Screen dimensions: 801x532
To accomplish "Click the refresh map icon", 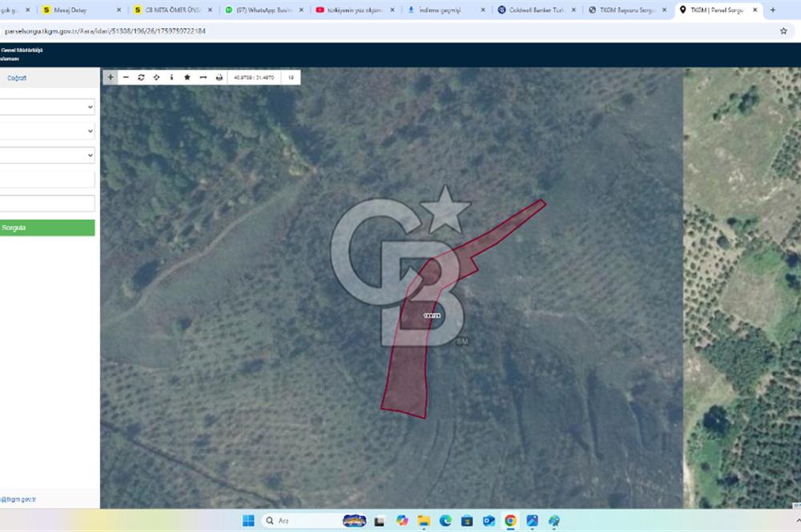I will click(141, 78).
